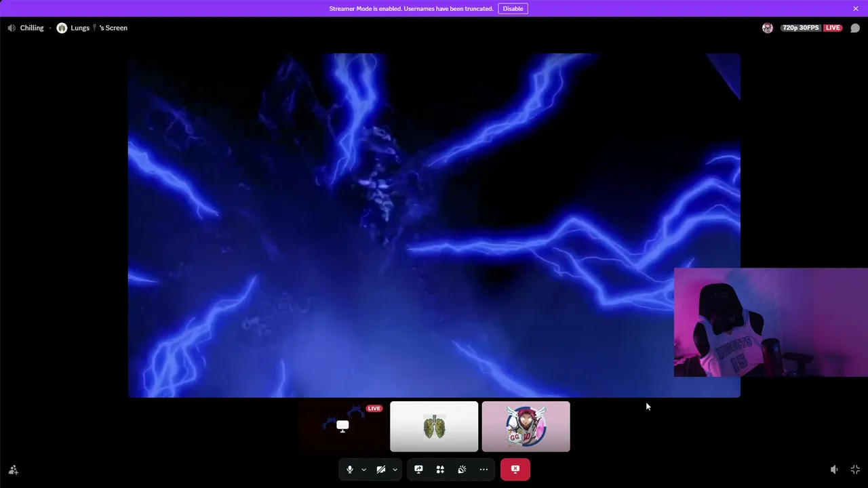Viewport: 868px width, 488px height.
Task: Click the viewer avatar beside the quality badge
Action: pyautogui.click(x=768, y=28)
